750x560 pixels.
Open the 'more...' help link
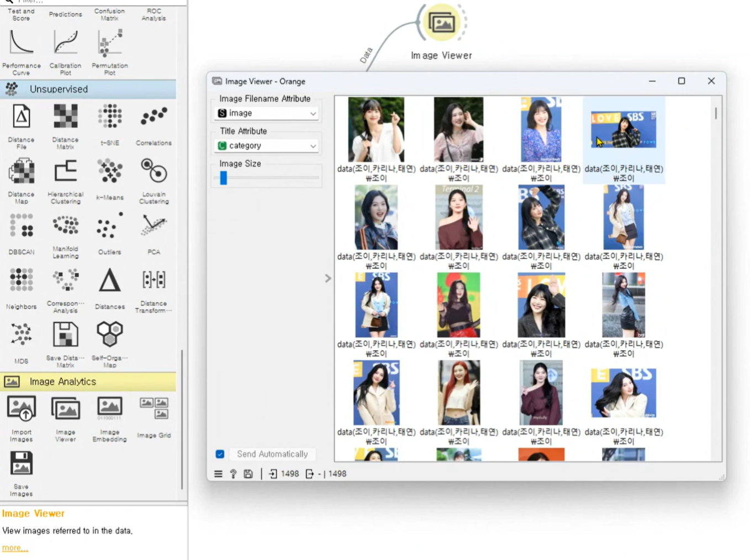[15, 548]
